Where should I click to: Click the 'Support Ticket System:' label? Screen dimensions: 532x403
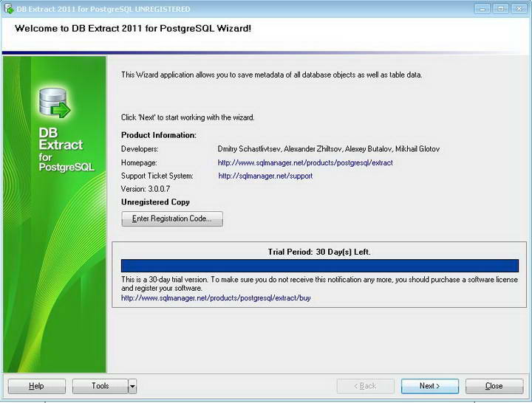click(x=157, y=176)
